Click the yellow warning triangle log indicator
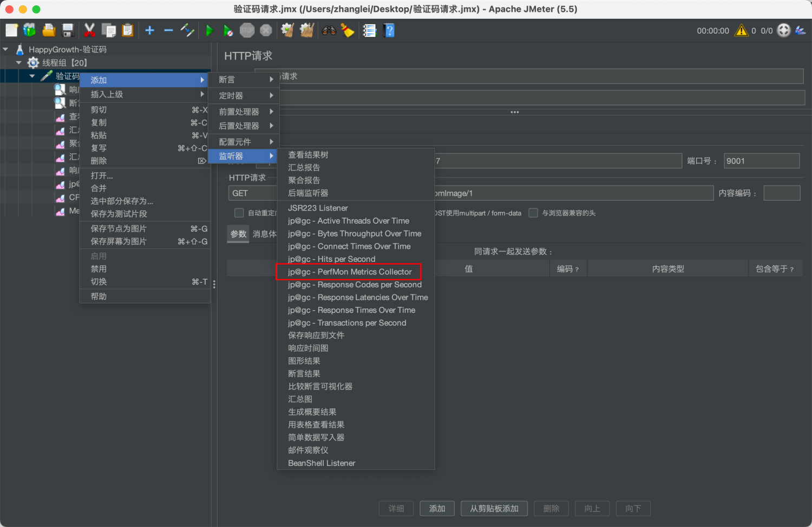Screen dimensions: 812x527 pyautogui.click(x=741, y=30)
